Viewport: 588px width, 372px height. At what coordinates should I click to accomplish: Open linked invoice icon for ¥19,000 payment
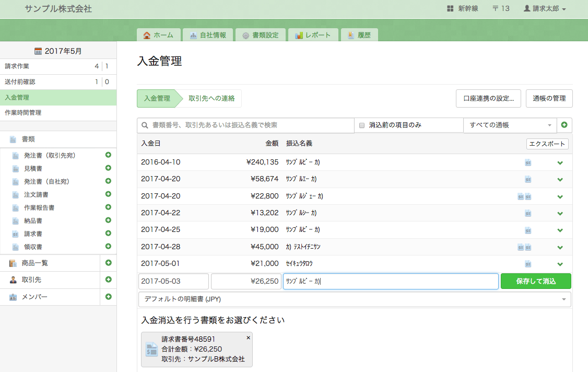pyautogui.click(x=528, y=230)
